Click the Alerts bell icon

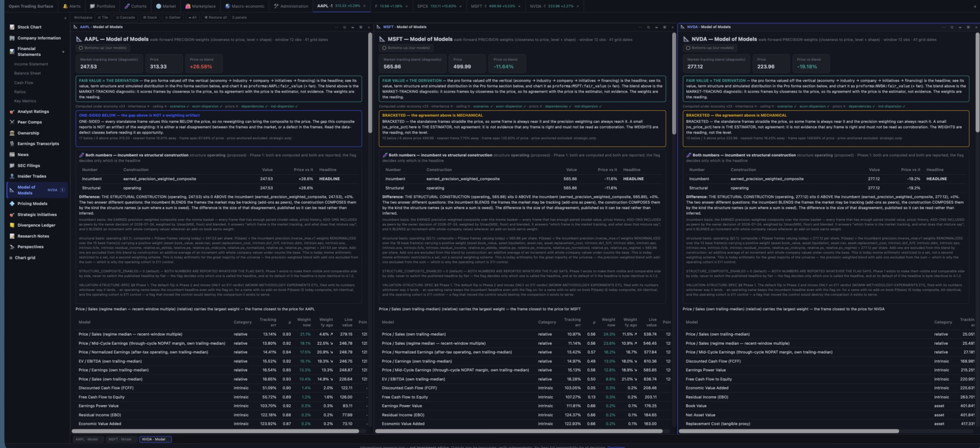pos(65,6)
